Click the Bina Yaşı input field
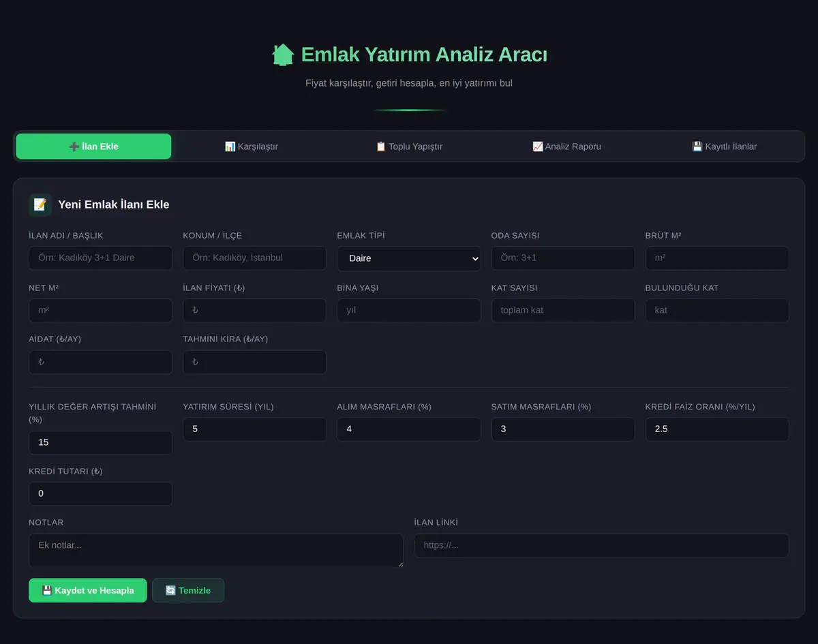818x644 pixels. pos(409,310)
